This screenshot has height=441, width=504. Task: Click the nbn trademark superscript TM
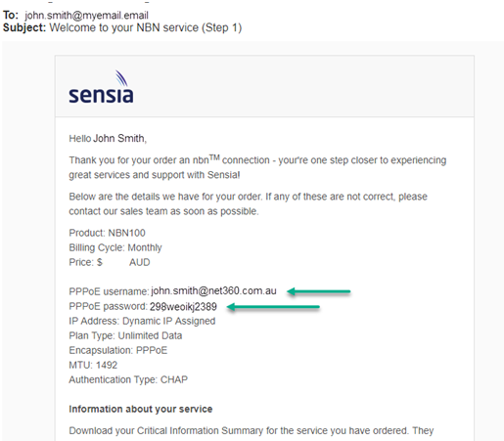tap(214, 157)
